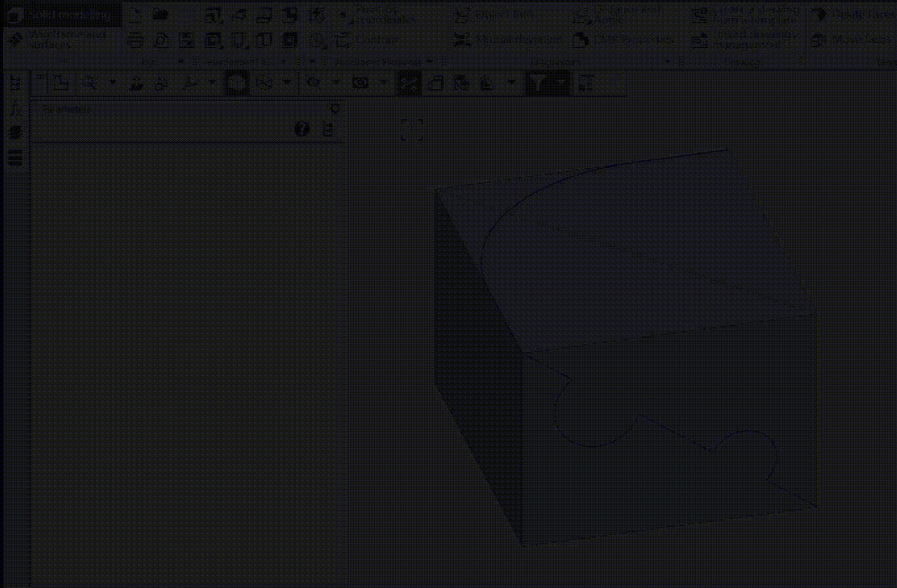Open Parameters panel help icon
This screenshot has height=588, width=897.
tap(302, 130)
